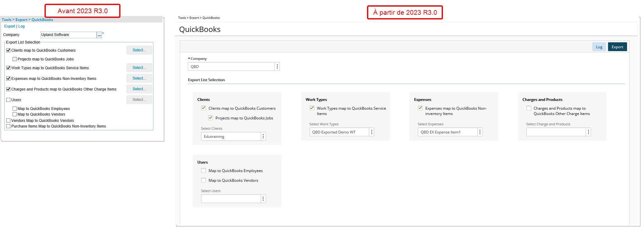This screenshot has height=230, width=644.
Task: Go to Tools in old breadcrumb
Action: pos(7,20)
